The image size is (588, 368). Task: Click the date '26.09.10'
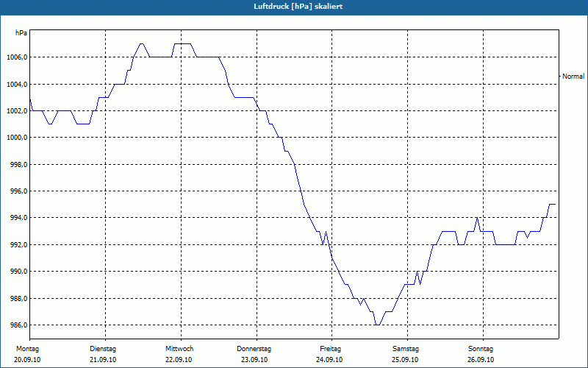coord(481,360)
